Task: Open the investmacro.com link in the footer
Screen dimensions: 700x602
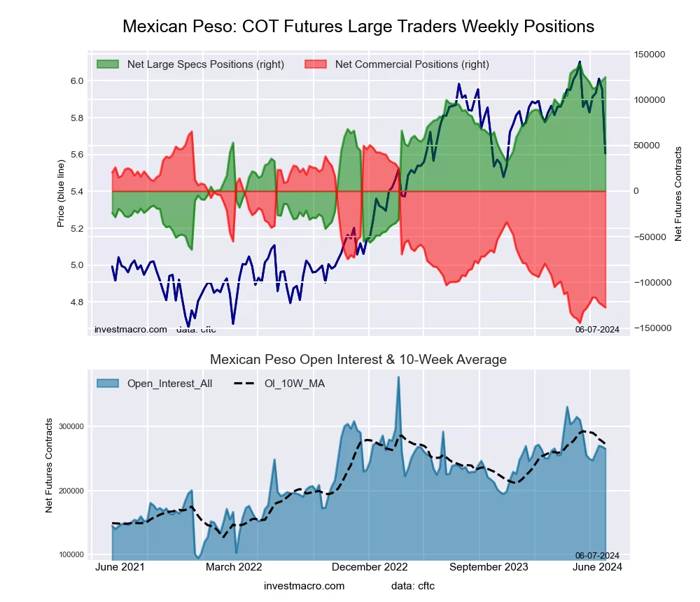Action: coord(304,585)
